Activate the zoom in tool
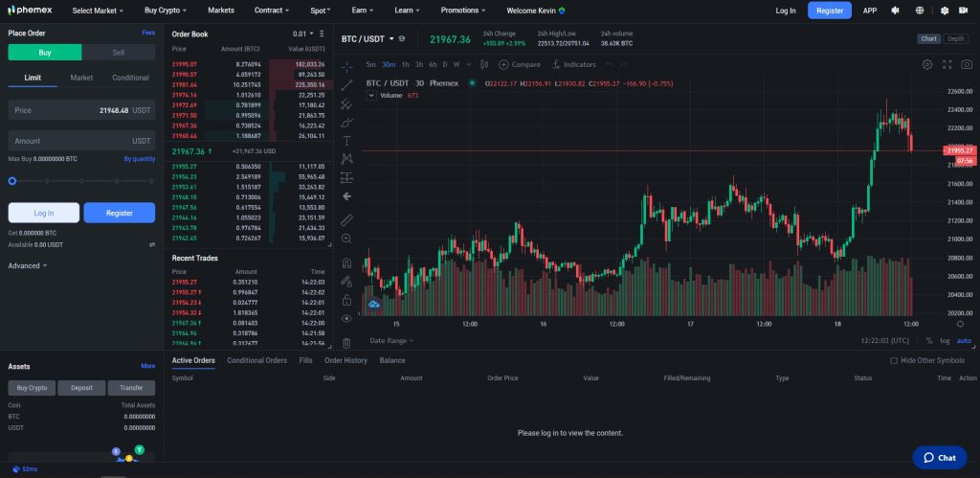This screenshot has width=980, height=478. [346, 239]
